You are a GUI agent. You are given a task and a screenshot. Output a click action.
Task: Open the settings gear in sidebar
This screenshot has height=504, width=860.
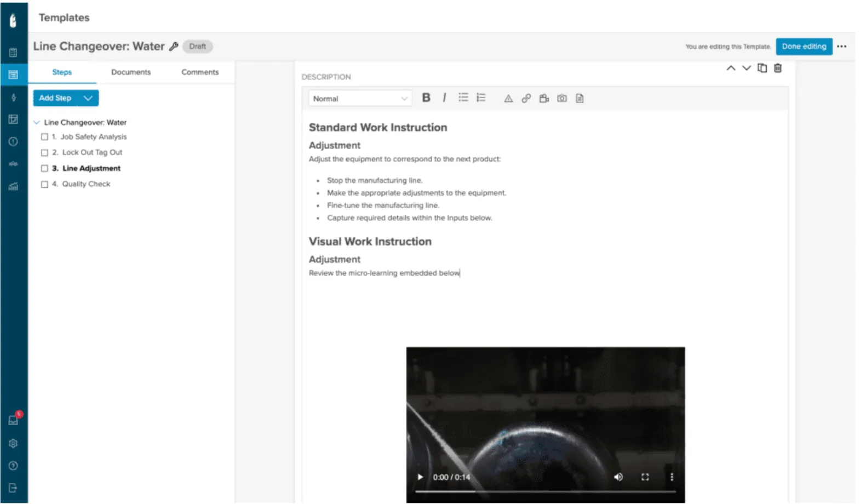pyautogui.click(x=13, y=443)
